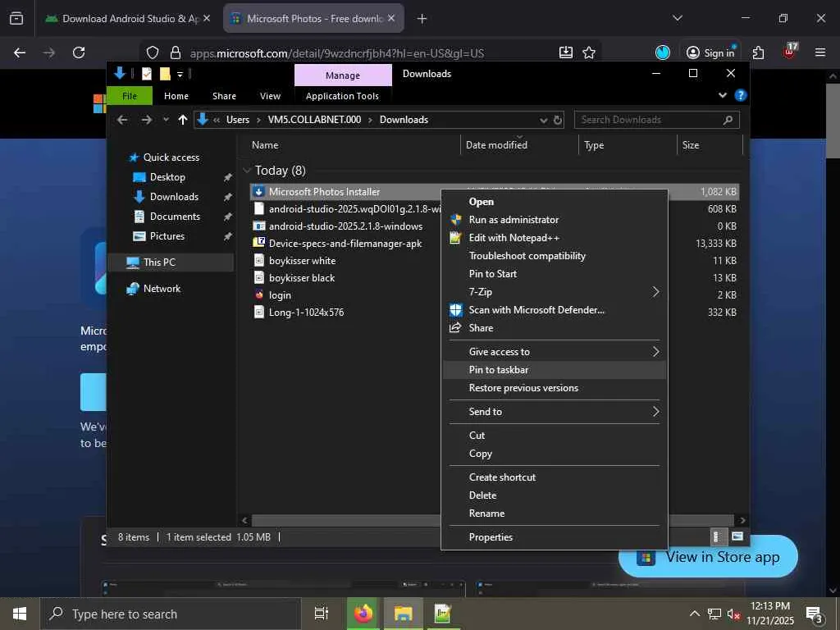
Task: Select Downloads in Quick access
Action: point(174,197)
